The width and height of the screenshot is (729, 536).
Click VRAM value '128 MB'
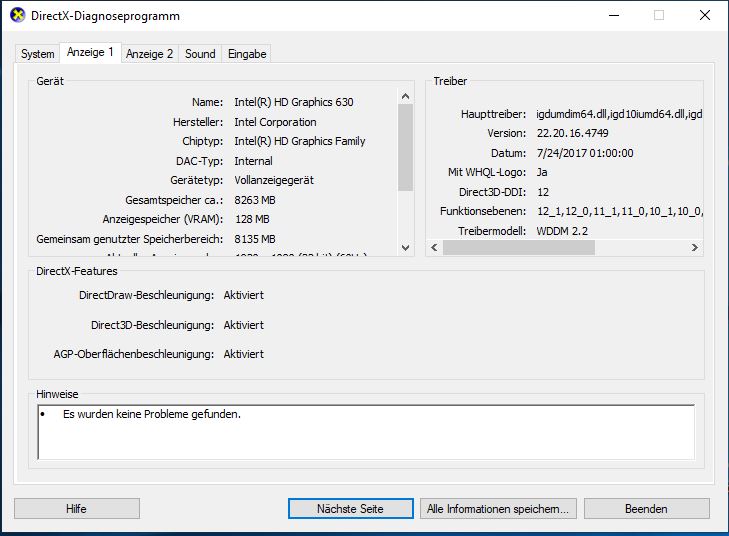[252, 219]
